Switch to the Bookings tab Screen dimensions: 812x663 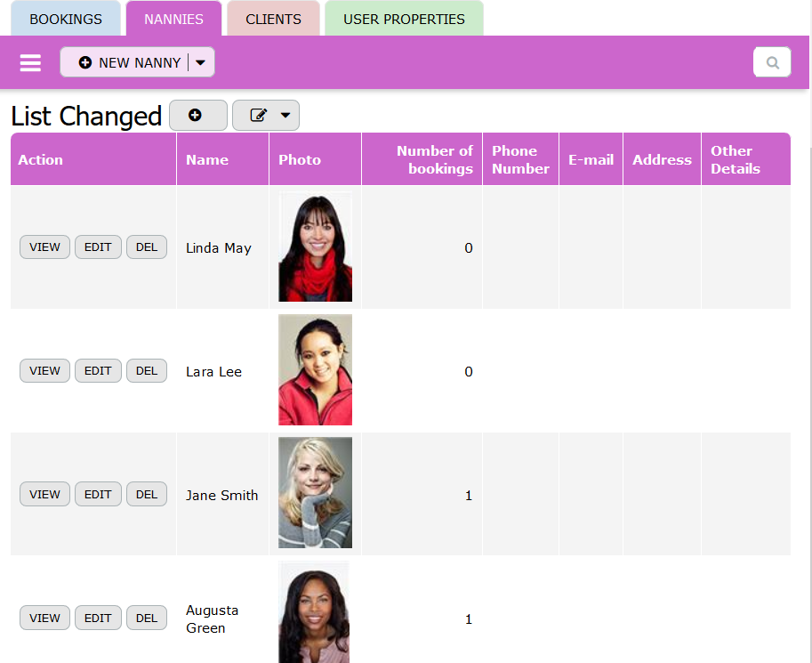coord(66,19)
